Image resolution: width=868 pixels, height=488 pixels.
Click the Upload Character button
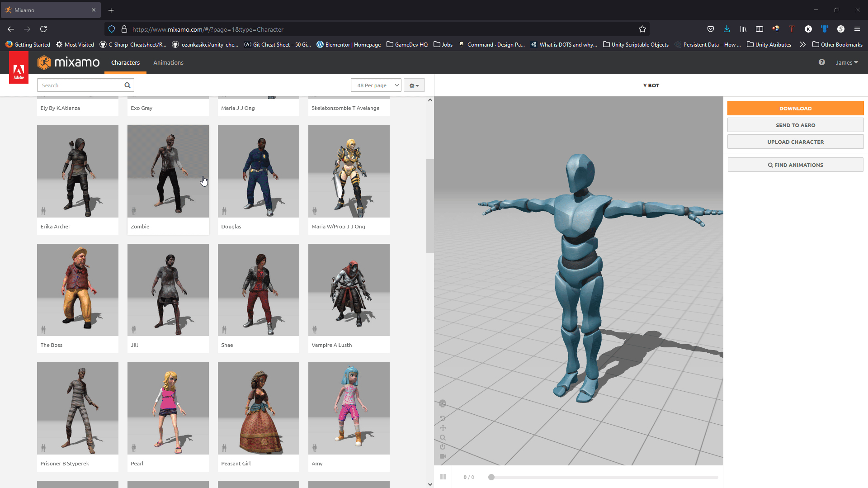[795, 142]
